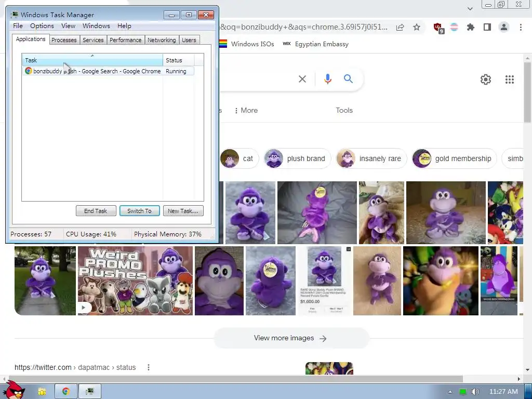This screenshot has height=399, width=532.
Task: Click the End Task button
Action: [x=96, y=211]
